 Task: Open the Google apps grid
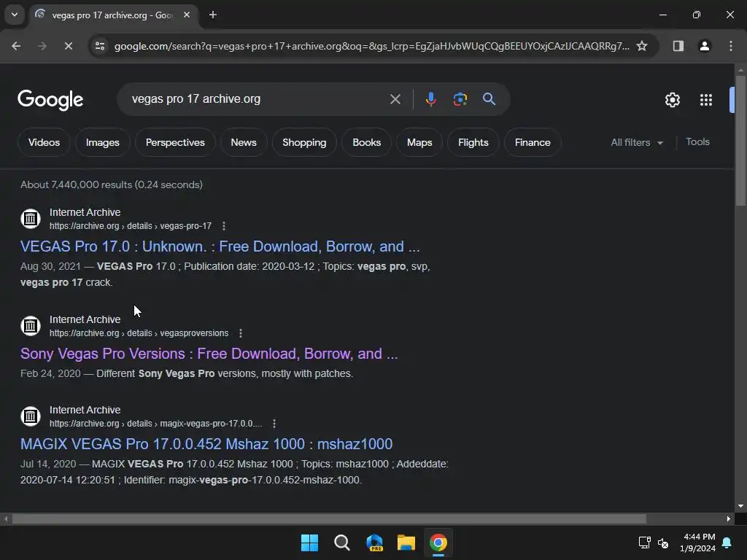tap(705, 100)
